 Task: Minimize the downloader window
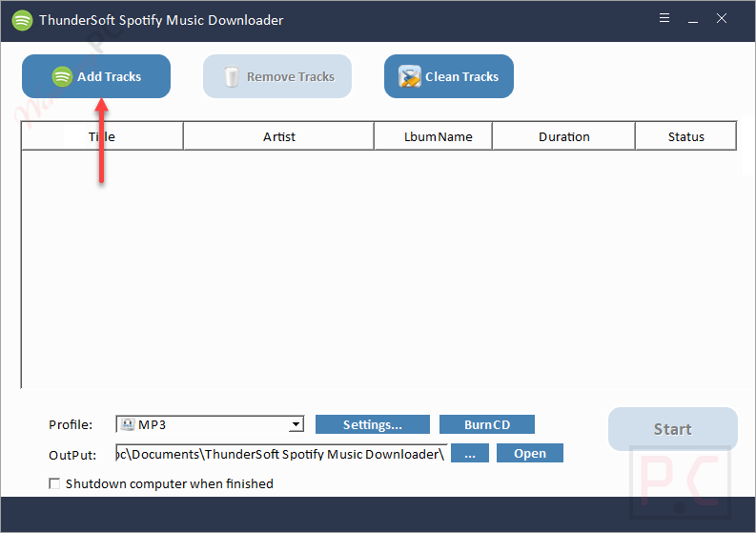click(693, 19)
